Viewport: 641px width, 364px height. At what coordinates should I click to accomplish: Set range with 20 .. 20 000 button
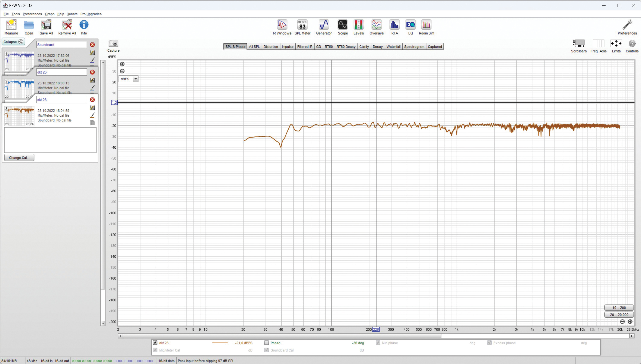[x=619, y=315]
